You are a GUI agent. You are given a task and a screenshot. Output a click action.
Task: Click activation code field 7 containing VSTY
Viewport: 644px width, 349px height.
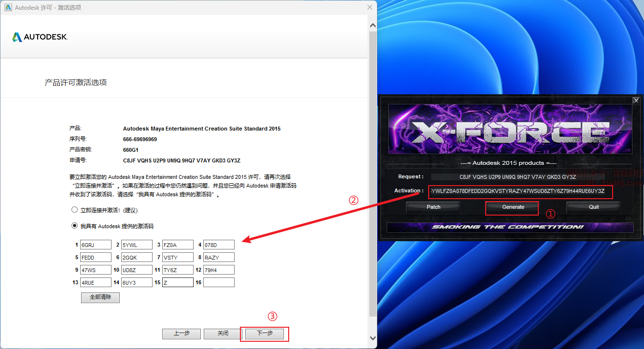pos(178,257)
